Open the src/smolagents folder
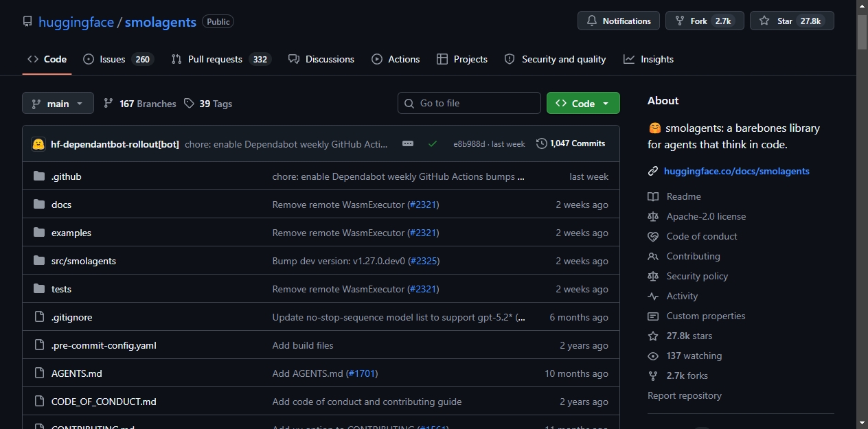 coord(84,261)
